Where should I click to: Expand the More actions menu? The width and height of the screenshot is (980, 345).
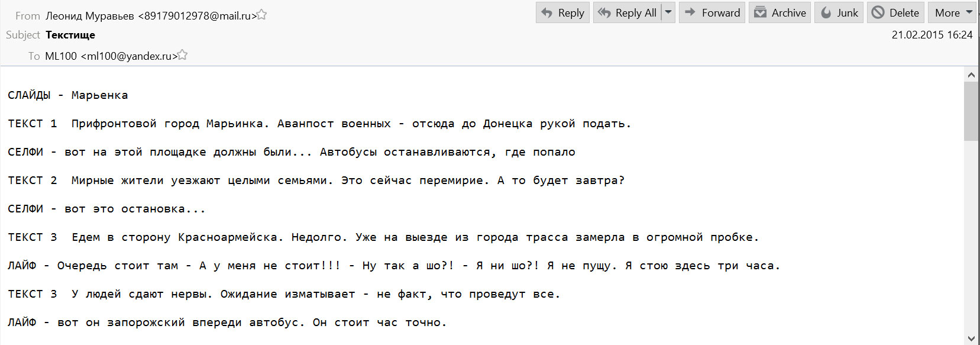[953, 13]
